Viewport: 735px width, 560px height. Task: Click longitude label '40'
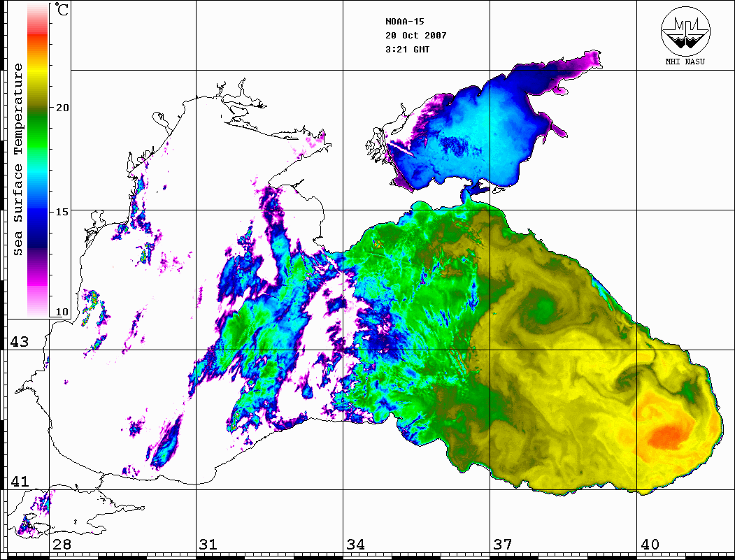click(650, 545)
